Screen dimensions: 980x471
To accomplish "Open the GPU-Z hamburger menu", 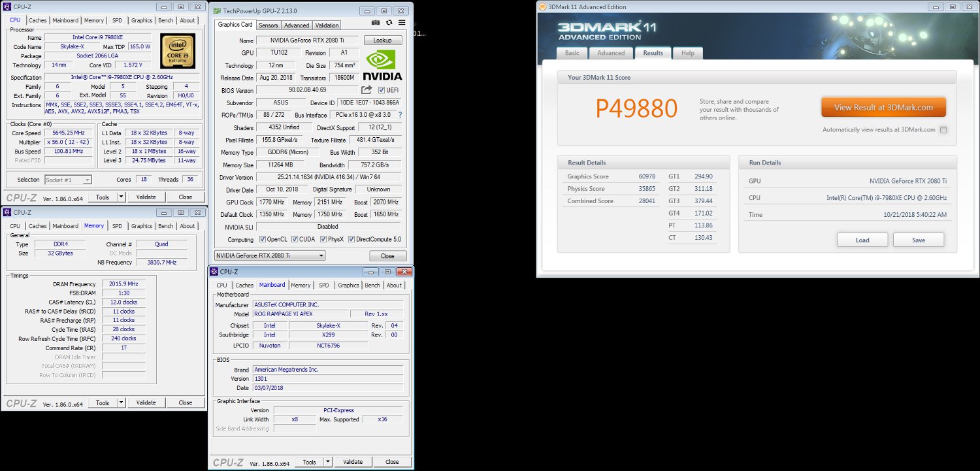I will click(402, 22).
